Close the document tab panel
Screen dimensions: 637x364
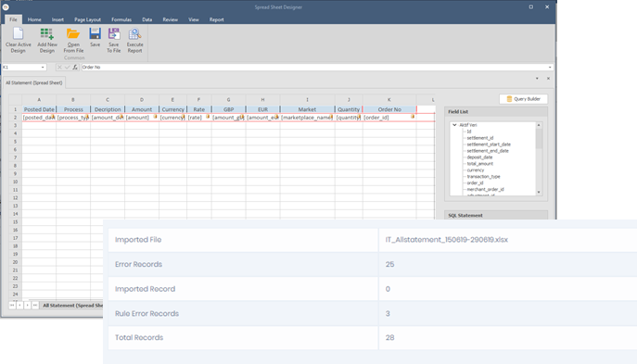pos(548,79)
